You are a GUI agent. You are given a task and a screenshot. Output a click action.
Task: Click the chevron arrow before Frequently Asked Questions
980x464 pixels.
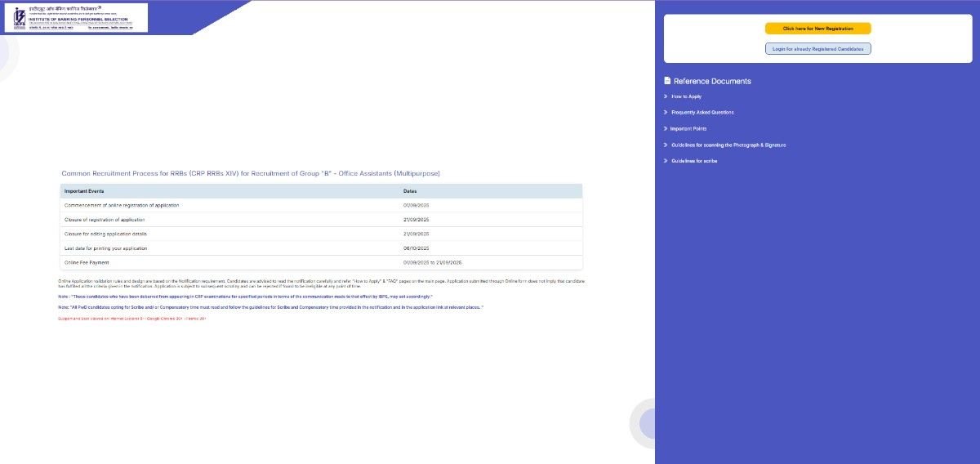[666, 112]
